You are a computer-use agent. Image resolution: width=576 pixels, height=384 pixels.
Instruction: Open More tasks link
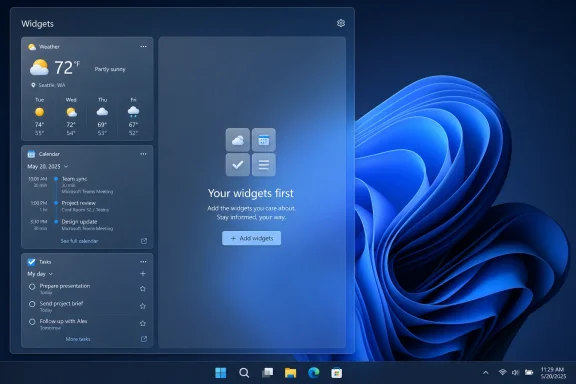click(78, 339)
